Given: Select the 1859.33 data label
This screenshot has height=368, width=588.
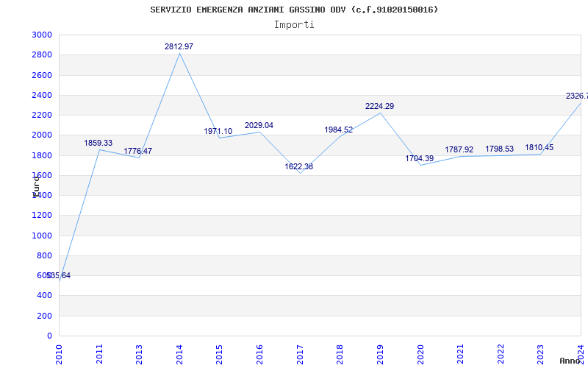Looking at the screenshot, I should point(98,143).
